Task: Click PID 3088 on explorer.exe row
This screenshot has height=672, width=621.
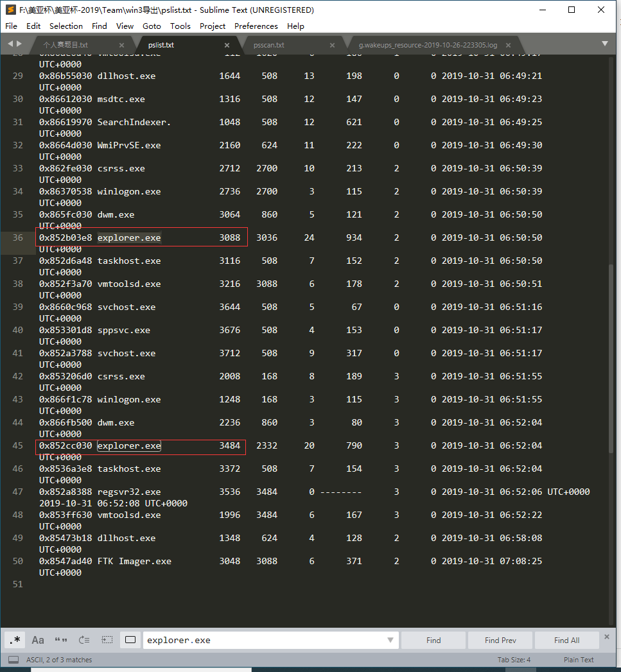Action: click(x=230, y=237)
